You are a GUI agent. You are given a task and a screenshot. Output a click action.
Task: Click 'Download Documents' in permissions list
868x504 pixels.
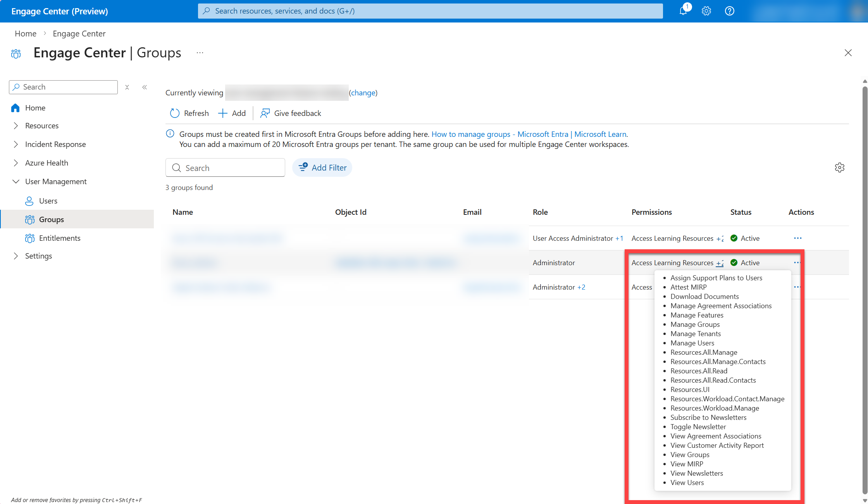tap(704, 297)
